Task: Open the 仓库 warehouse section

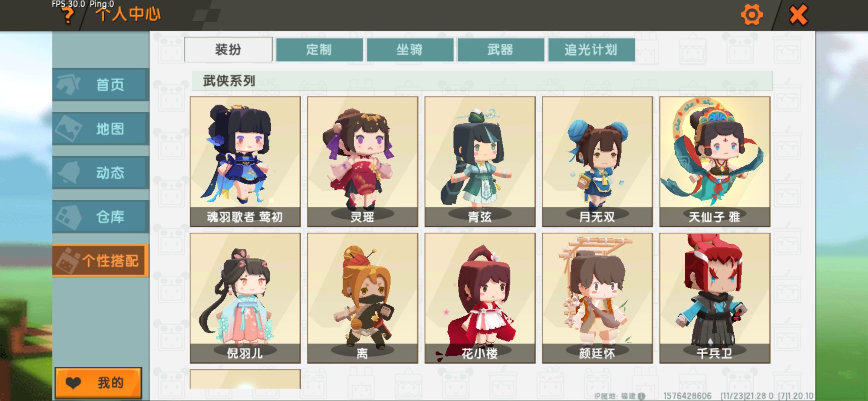Action: tap(101, 217)
